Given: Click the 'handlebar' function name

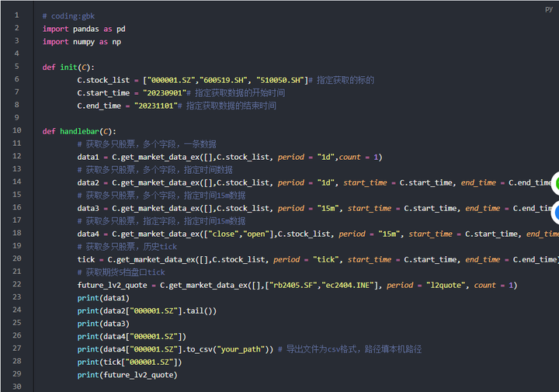Looking at the screenshot, I should point(79,131).
